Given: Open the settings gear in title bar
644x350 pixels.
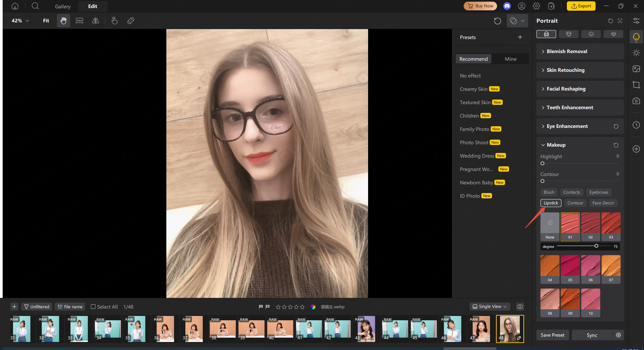Looking at the screenshot, I should 536,6.
